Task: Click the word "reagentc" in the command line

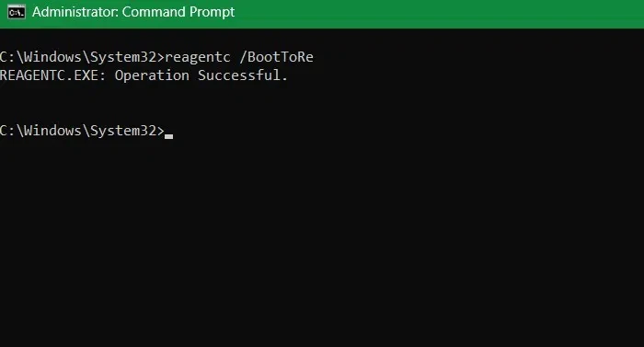Action: [x=198, y=57]
